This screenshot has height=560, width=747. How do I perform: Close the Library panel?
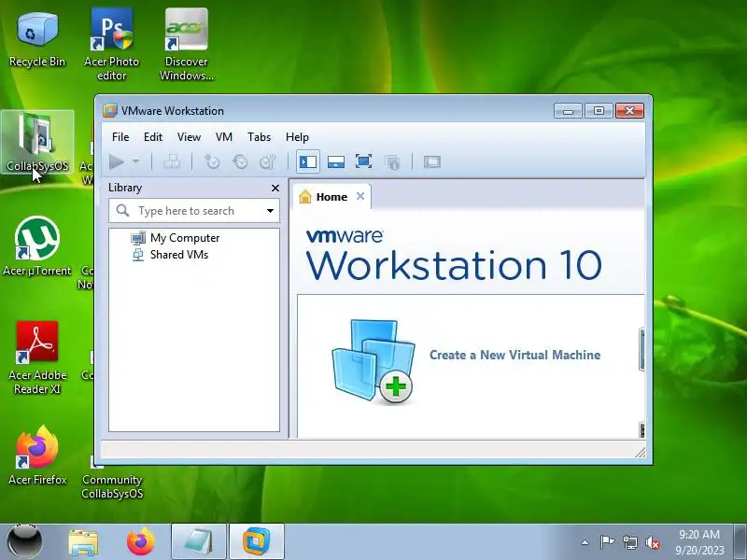point(275,189)
